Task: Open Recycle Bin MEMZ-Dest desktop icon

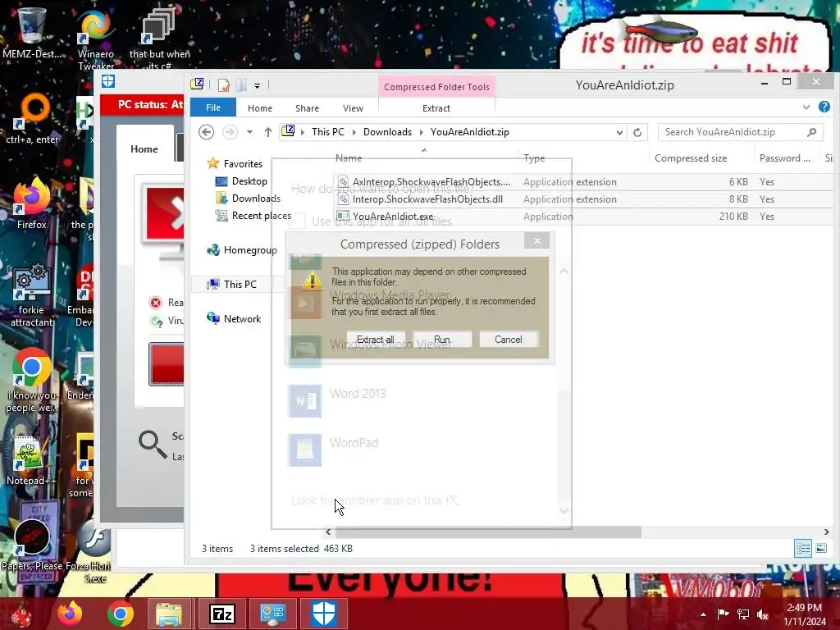Action: click(31, 32)
